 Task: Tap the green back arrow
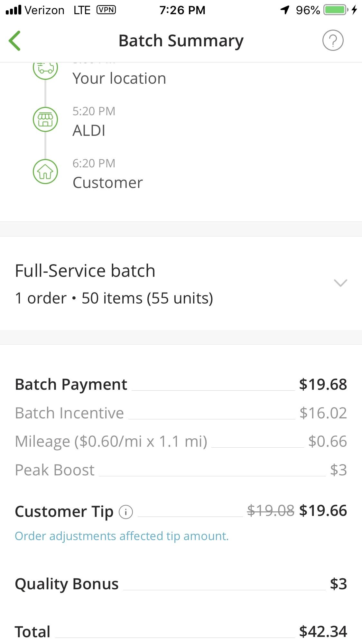(x=15, y=41)
